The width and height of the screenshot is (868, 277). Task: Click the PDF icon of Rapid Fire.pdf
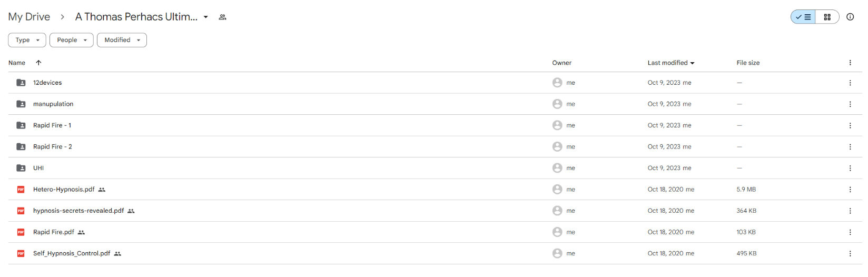pos(21,232)
